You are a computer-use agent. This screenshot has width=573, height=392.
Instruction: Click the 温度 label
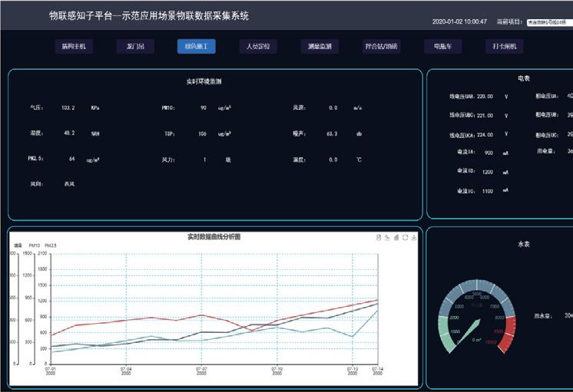(300, 160)
